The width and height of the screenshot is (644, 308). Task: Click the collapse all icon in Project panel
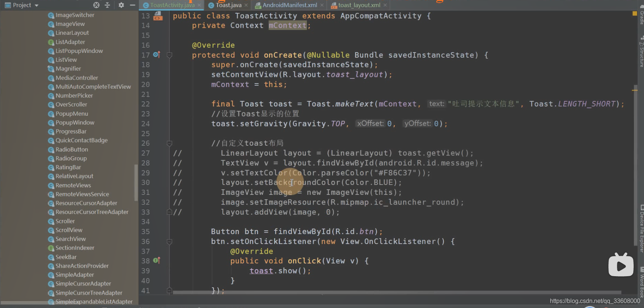[107, 5]
